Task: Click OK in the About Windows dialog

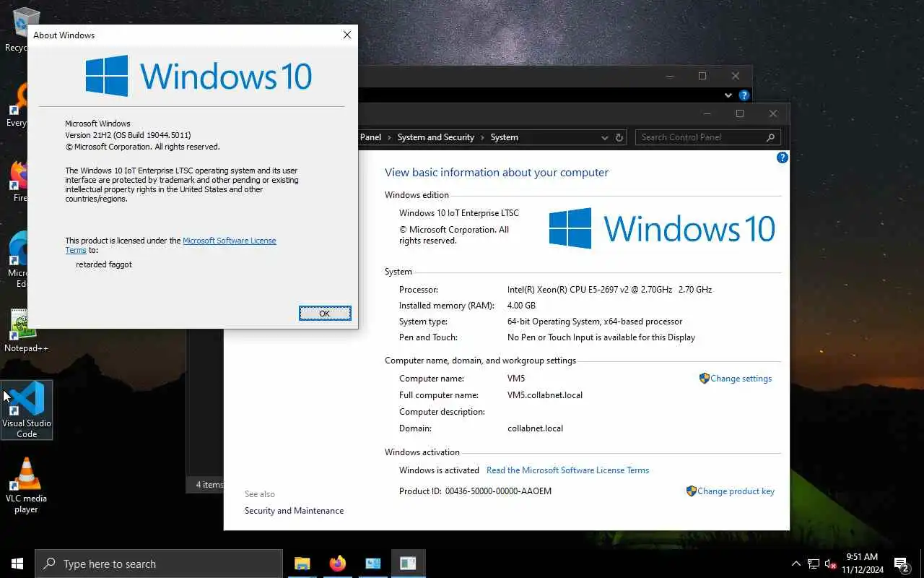Action: pos(325,313)
